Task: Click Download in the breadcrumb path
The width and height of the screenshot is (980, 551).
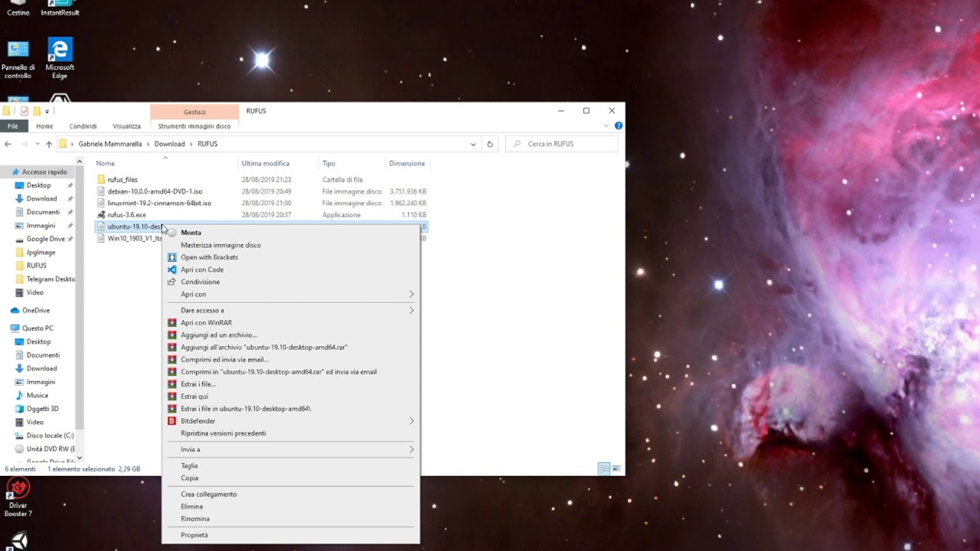Action: (x=169, y=144)
